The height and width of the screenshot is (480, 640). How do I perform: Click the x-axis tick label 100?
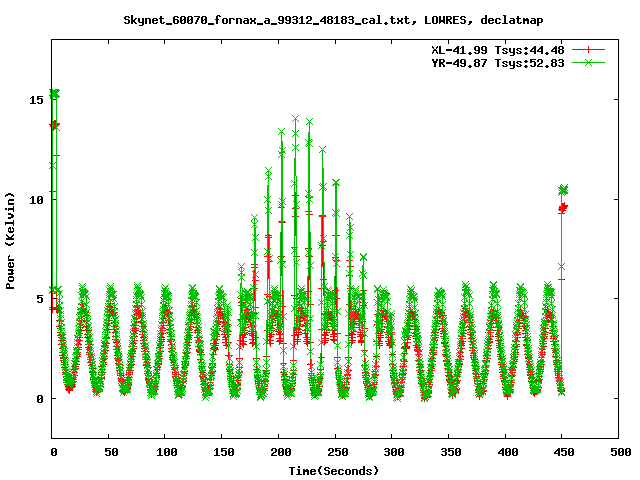167,452
